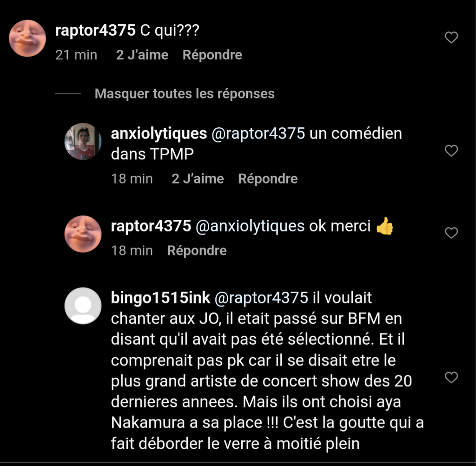476x466 pixels.
Task: Tap @anxiolytiques mention in 'ok merci' reply
Action: [251, 226]
